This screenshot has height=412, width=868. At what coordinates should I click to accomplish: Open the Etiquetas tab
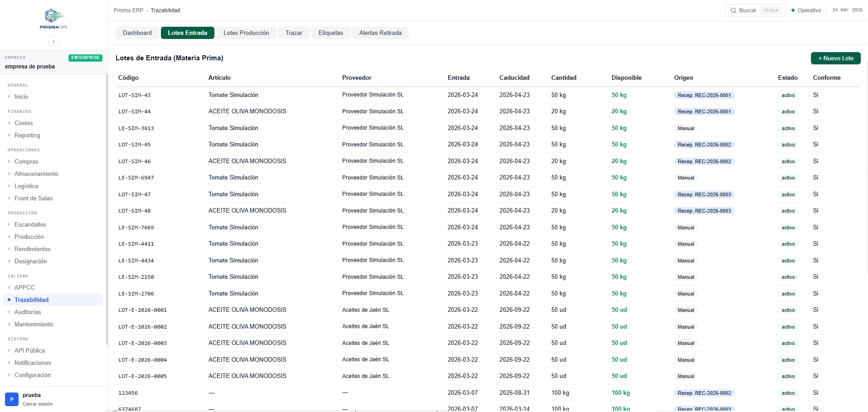point(330,33)
